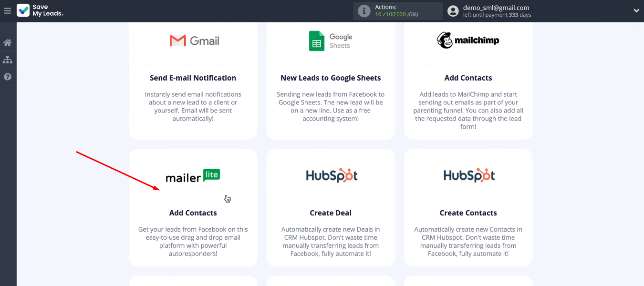
Task: Select the Mailchimp logo
Action: coord(468,41)
